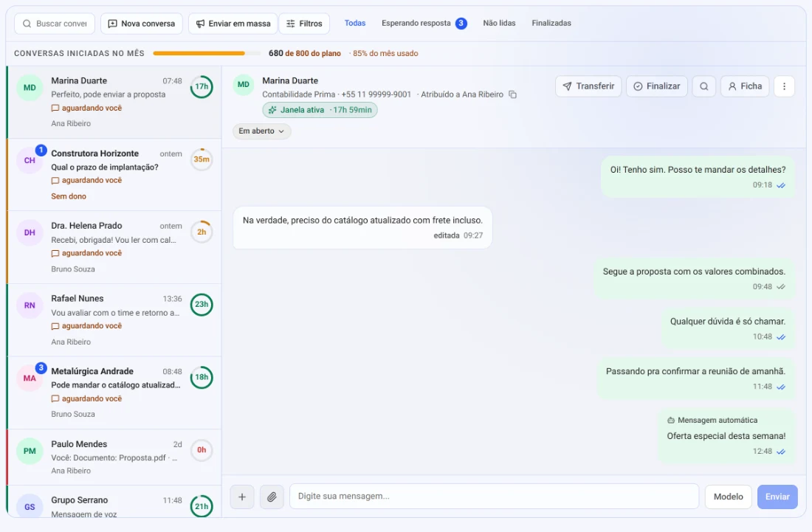Switch to Esperando resposta tab

(x=424, y=23)
